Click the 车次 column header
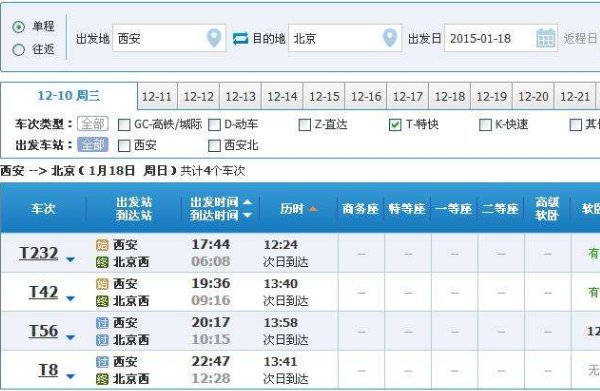 tap(43, 209)
